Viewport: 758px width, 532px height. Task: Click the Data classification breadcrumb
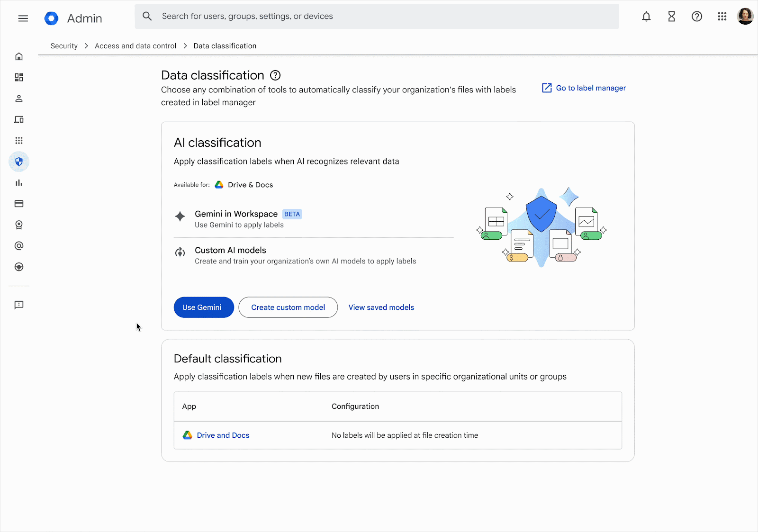tap(225, 46)
